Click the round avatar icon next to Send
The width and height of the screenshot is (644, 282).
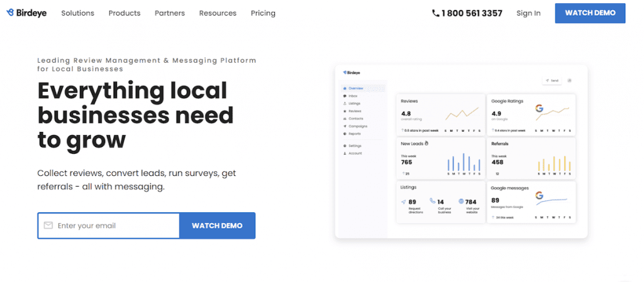pyautogui.click(x=569, y=81)
